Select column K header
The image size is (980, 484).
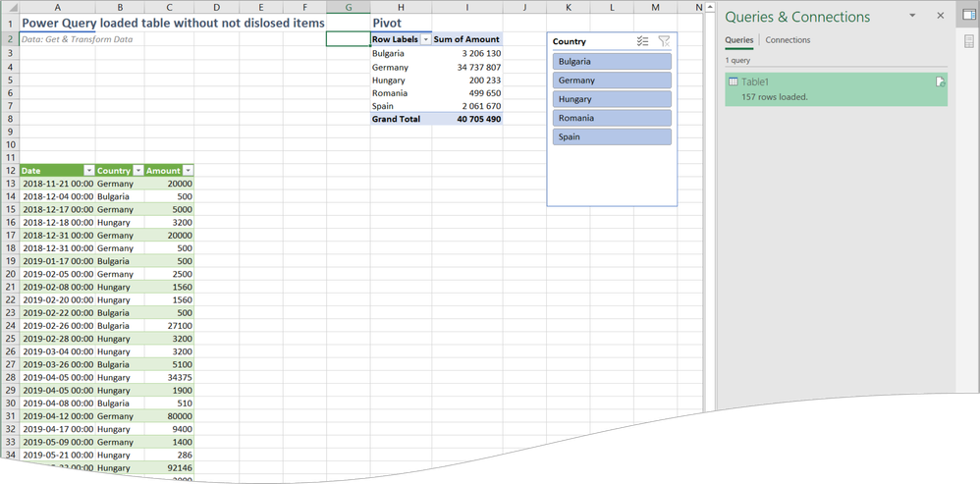(x=569, y=8)
